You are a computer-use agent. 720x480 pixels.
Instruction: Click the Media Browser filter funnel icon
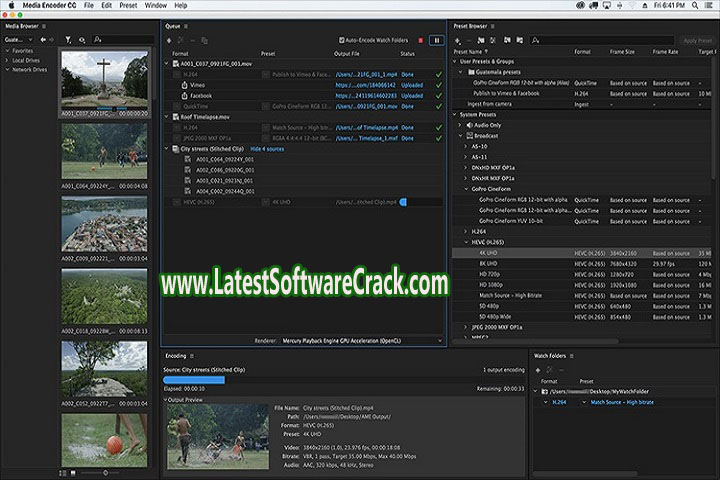68,39
